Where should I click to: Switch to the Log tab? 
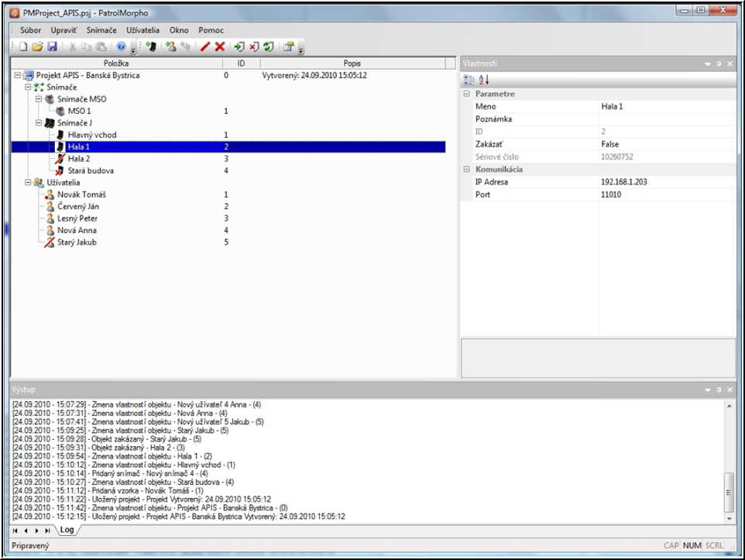click(67, 530)
